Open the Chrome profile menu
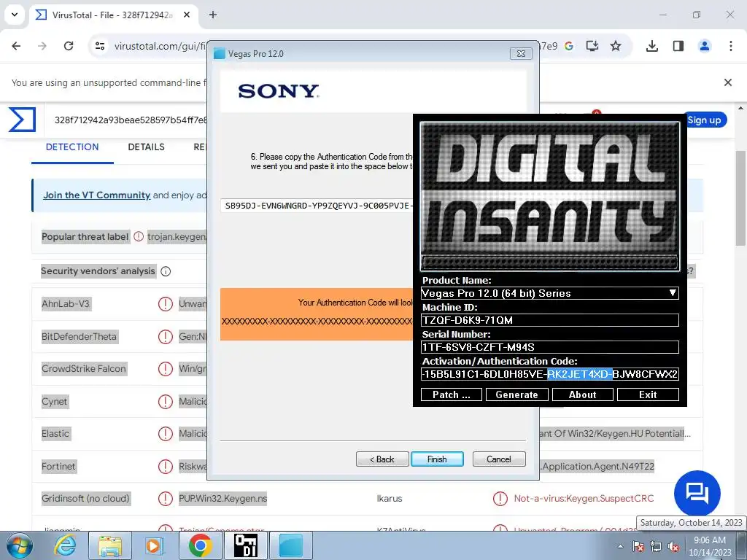This screenshot has width=747, height=560. point(705,46)
